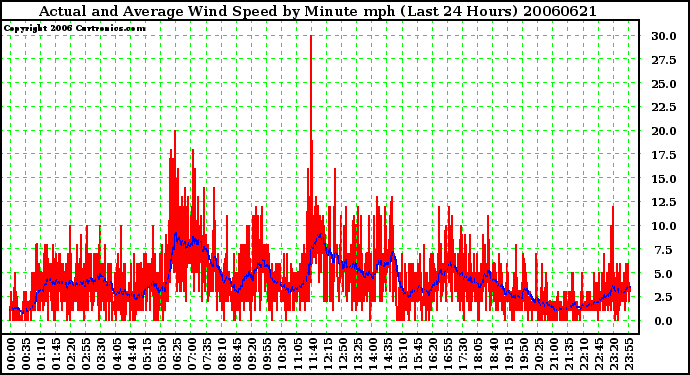The image size is (690, 375).
Task: Click the 11:40 time label
Action: pyautogui.click(x=312, y=354)
